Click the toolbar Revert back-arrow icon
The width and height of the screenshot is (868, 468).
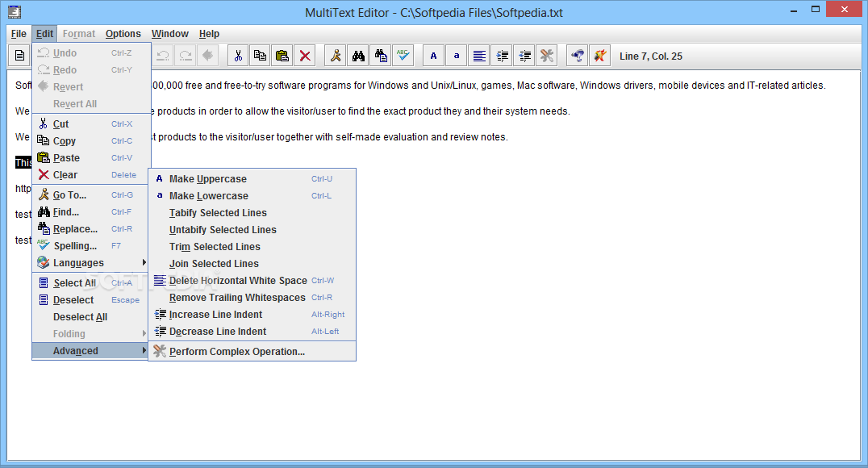click(207, 56)
